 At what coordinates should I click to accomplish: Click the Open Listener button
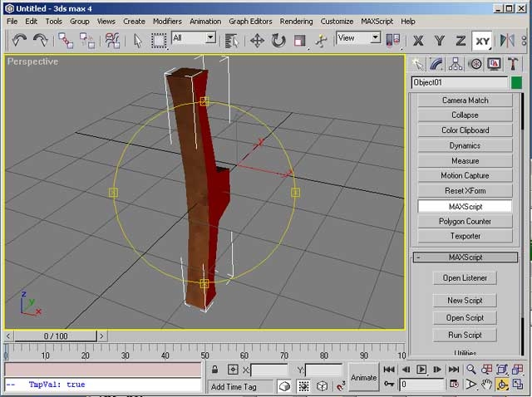tap(465, 278)
